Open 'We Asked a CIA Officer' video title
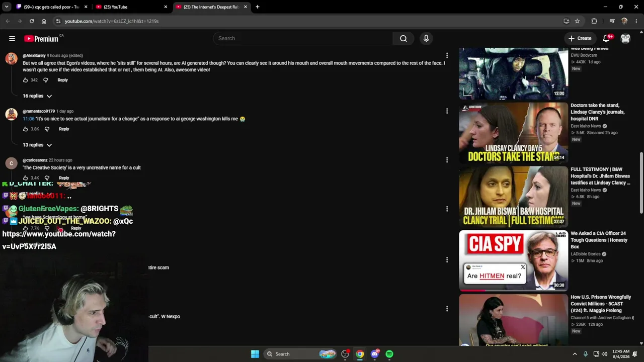The image size is (644, 362). point(599,240)
